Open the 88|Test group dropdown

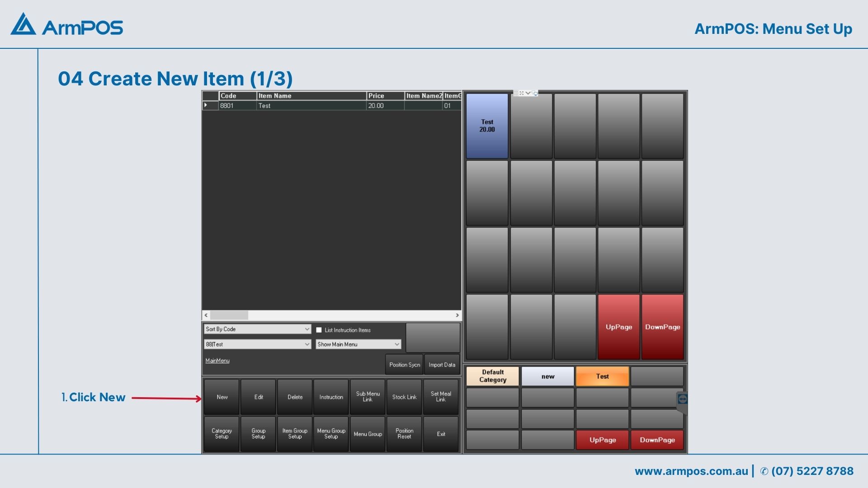307,344
